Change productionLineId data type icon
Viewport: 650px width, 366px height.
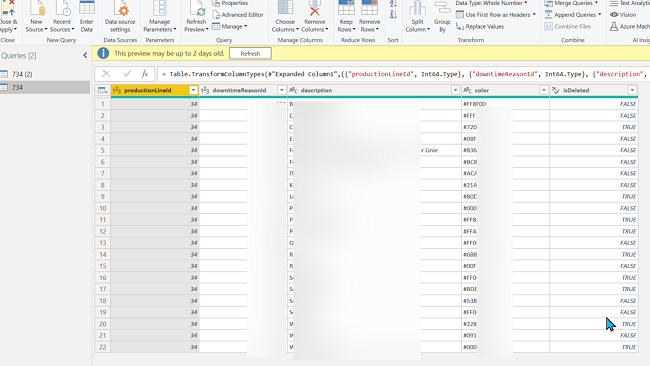click(117, 90)
